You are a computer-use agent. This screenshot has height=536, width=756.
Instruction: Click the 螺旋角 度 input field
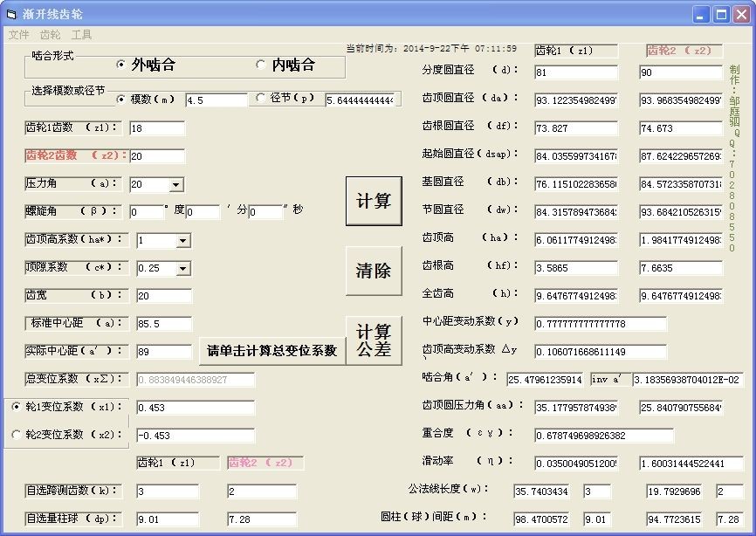click(x=147, y=212)
